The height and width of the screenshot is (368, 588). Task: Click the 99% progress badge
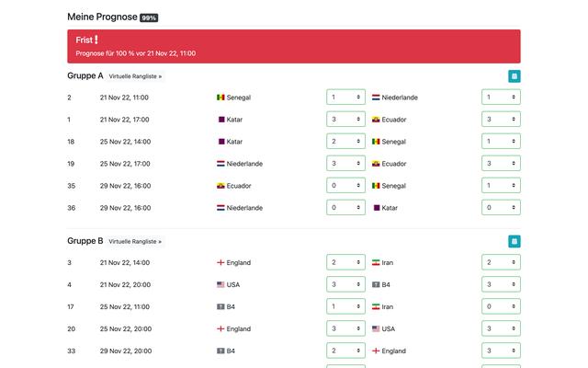(149, 17)
